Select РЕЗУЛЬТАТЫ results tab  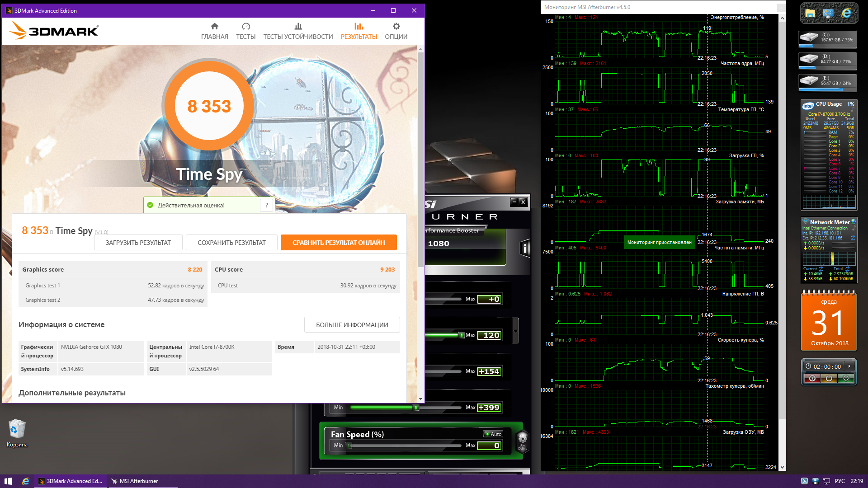point(359,31)
